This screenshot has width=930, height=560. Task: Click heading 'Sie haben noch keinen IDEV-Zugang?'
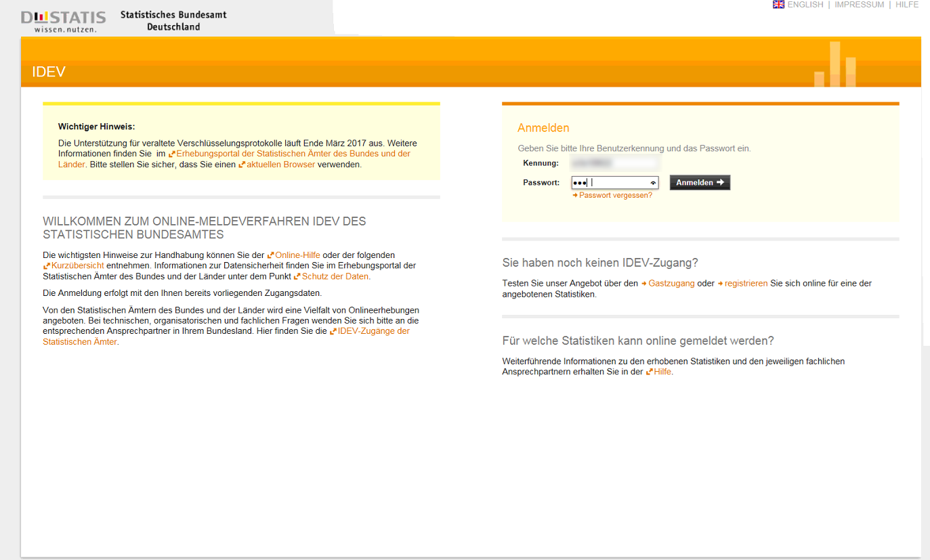[600, 263]
